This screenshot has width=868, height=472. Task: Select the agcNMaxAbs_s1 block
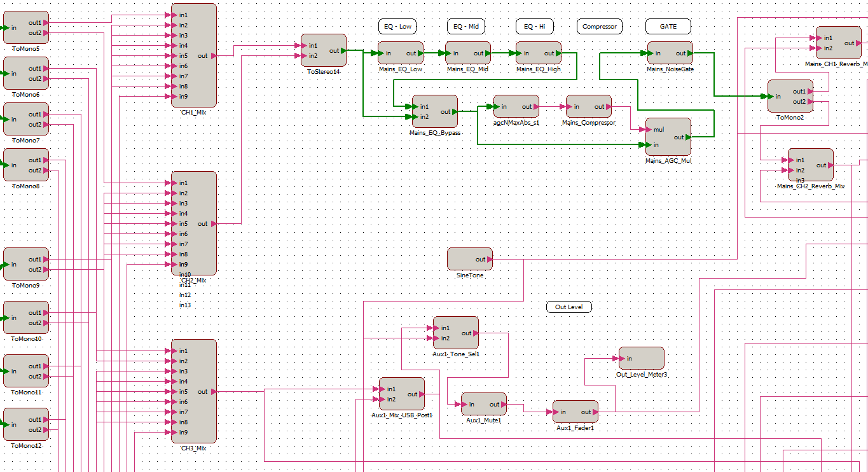(x=516, y=107)
